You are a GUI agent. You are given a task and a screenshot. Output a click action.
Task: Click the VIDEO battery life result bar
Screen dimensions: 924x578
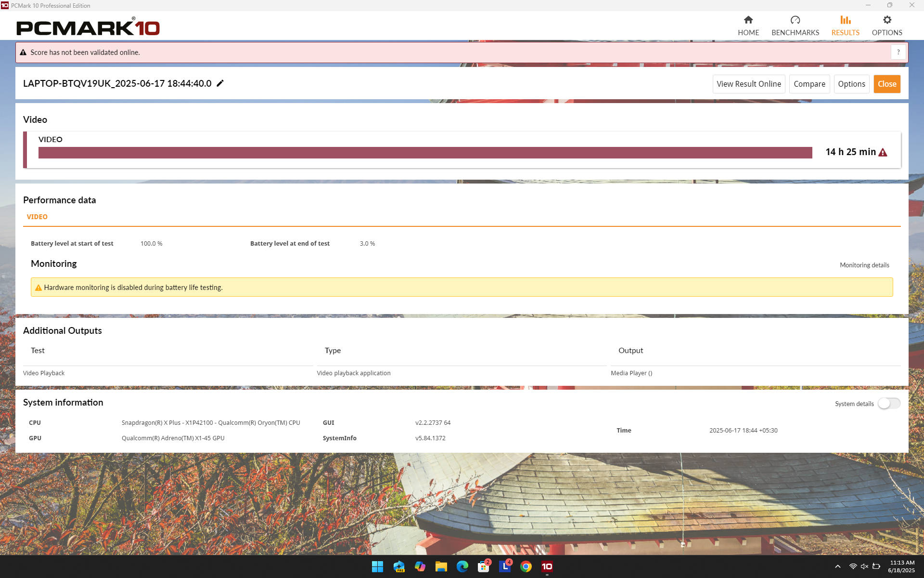[x=425, y=153]
